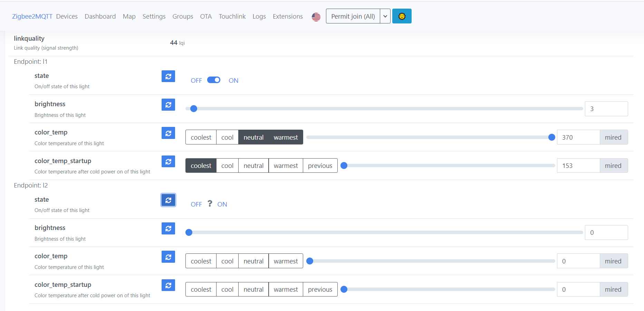The image size is (644, 311).
Task: Refresh brightness on endpoint l2
Action: pos(168,228)
